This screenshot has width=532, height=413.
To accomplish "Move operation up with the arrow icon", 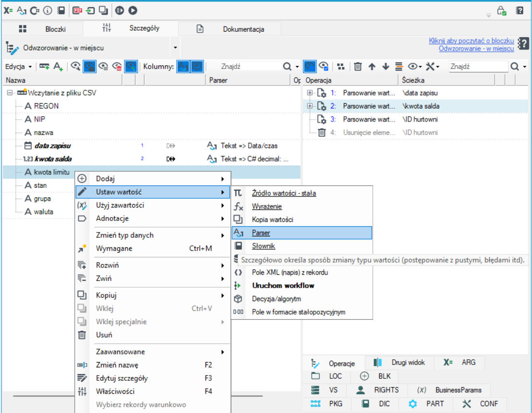I will pyautogui.click(x=372, y=67).
